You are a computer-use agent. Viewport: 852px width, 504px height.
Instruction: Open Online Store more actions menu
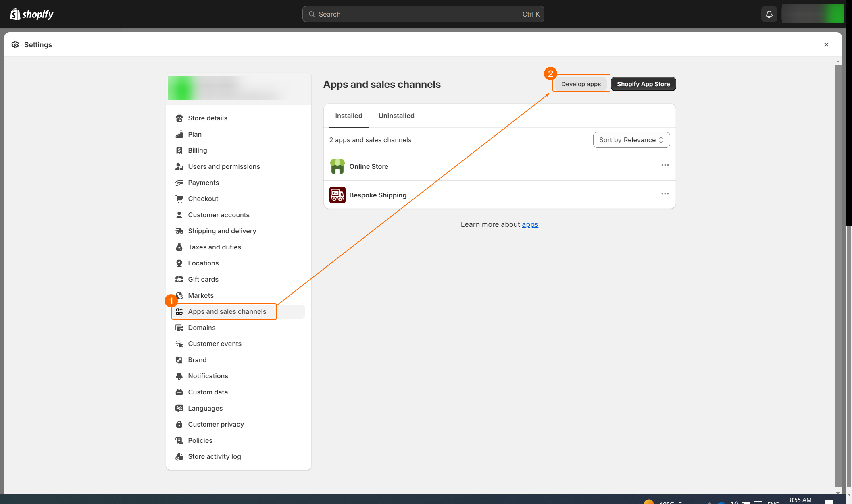pyautogui.click(x=665, y=165)
